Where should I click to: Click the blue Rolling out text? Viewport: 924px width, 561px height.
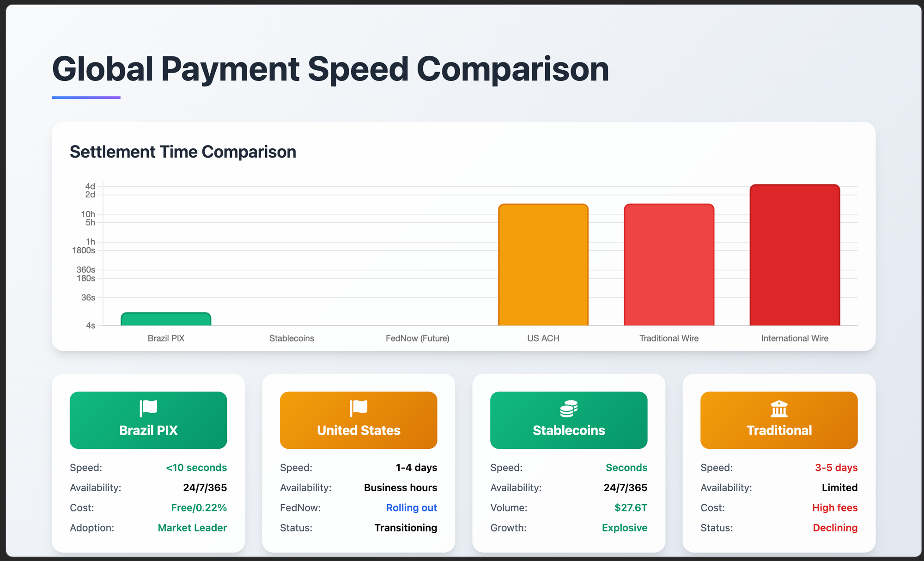[x=412, y=508]
